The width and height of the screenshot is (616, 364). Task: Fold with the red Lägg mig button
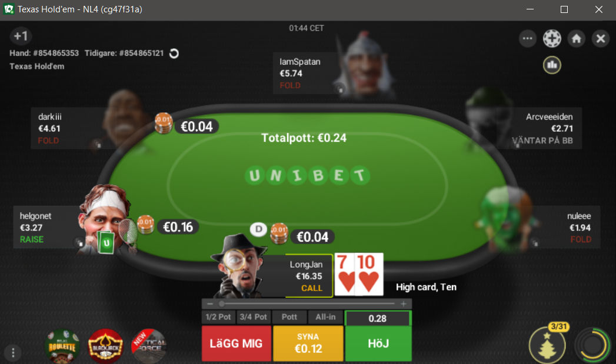(236, 343)
